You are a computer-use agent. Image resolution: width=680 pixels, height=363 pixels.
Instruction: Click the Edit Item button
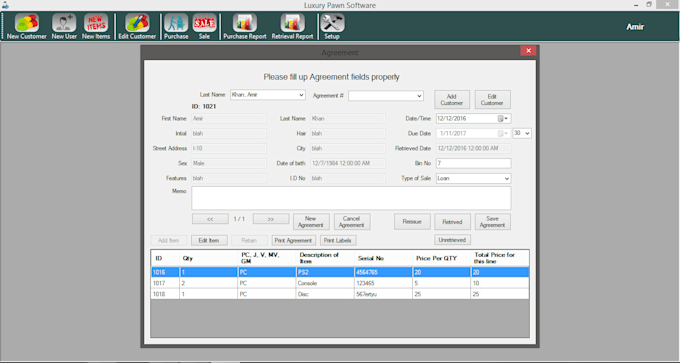[209, 240]
